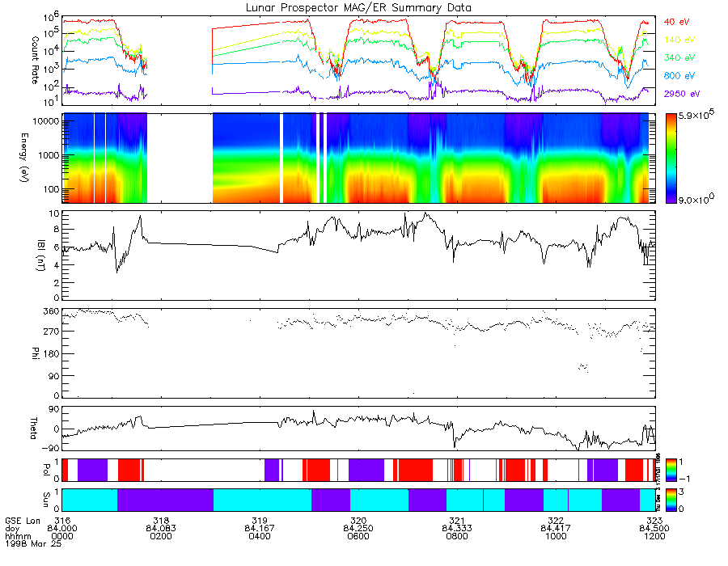Click the purple 2950 eV legend label
Screen dimensions: 728x566
click(682, 94)
